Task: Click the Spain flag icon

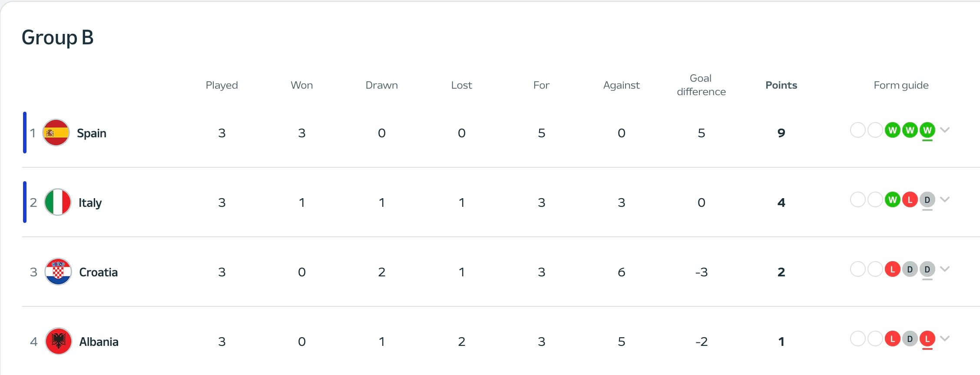Action: tap(56, 133)
